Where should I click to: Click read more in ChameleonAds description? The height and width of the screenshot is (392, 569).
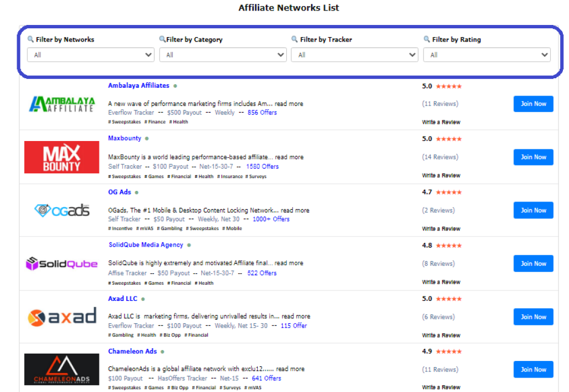290,369
